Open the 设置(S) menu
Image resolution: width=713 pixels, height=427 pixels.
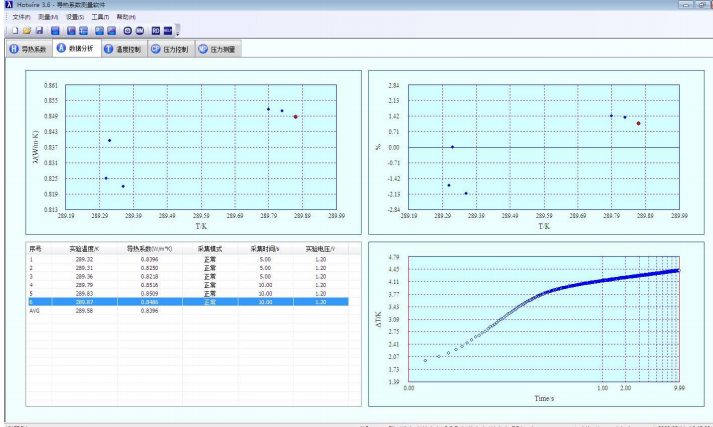(x=75, y=17)
